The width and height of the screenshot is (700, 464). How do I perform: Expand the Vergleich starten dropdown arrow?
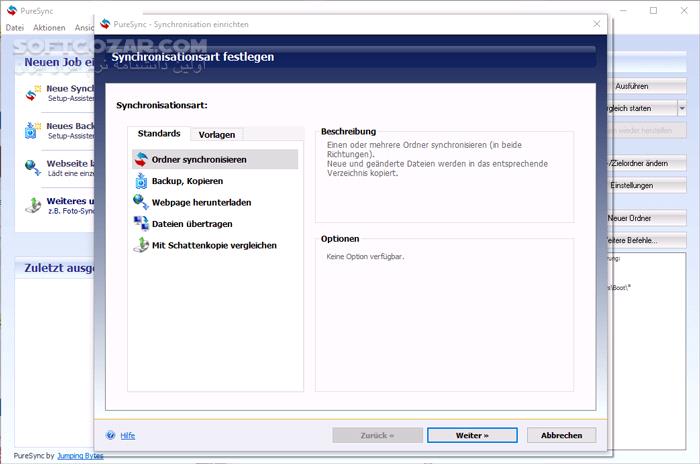(682, 108)
